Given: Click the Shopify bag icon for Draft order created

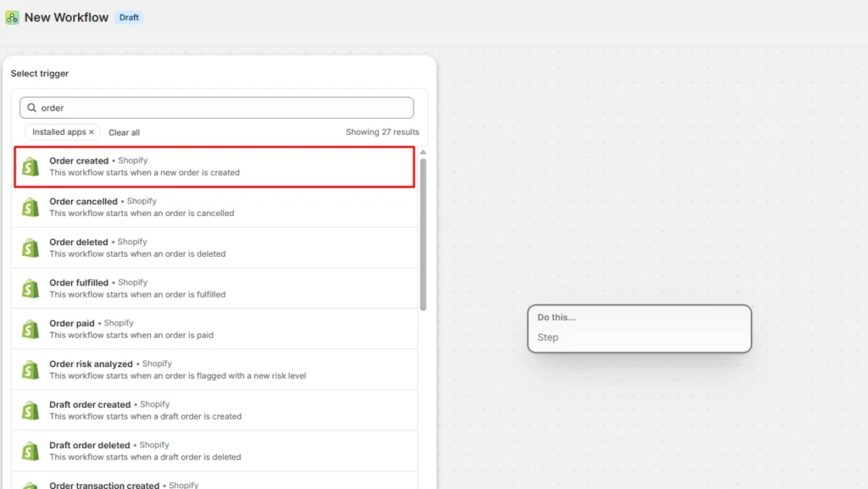Looking at the screenshot, I should (31, 410).
